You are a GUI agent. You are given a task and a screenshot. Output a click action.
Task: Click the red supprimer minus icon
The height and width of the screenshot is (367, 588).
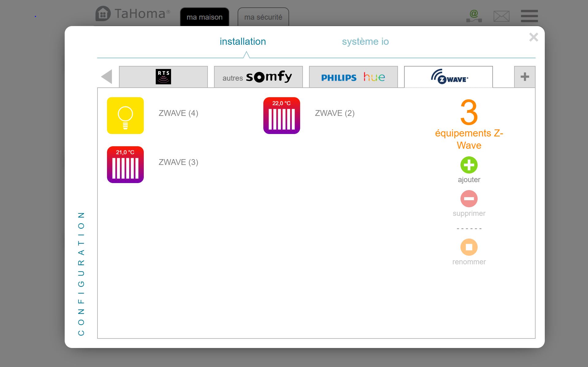click(x=469, y=199)
